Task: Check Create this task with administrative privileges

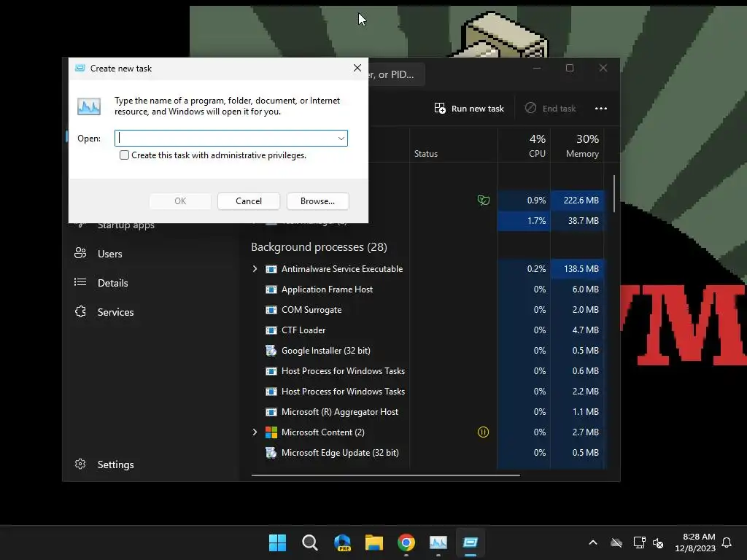Action: click(x=124, y=155)
